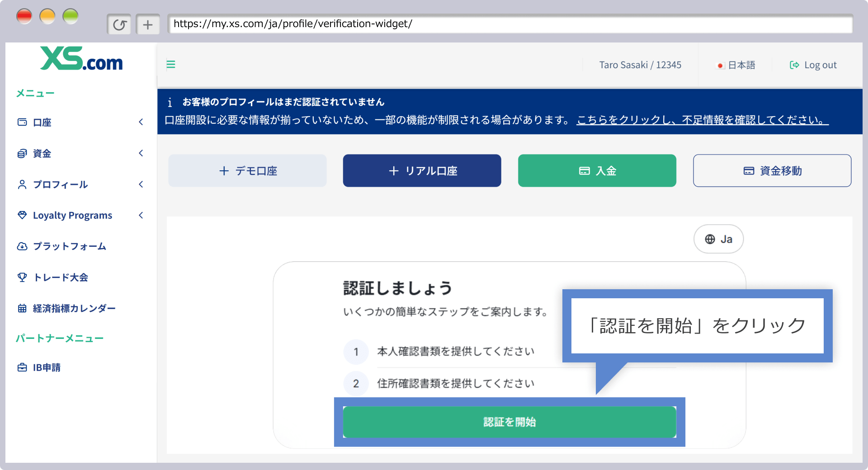This screenshot has height=470, width=868.
Task: Click step 2 住所確認書類を提供してください
Action: 456,383
